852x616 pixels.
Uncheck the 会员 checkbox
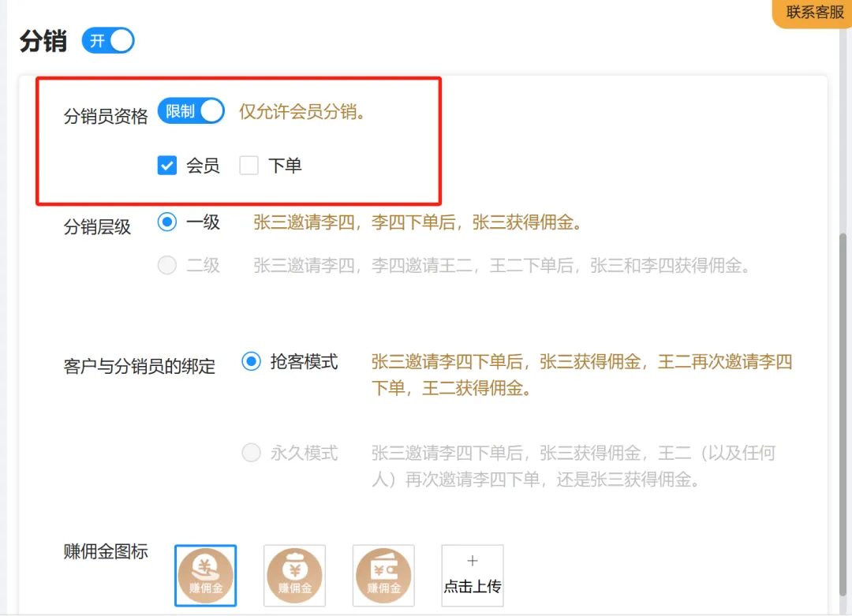167,166
